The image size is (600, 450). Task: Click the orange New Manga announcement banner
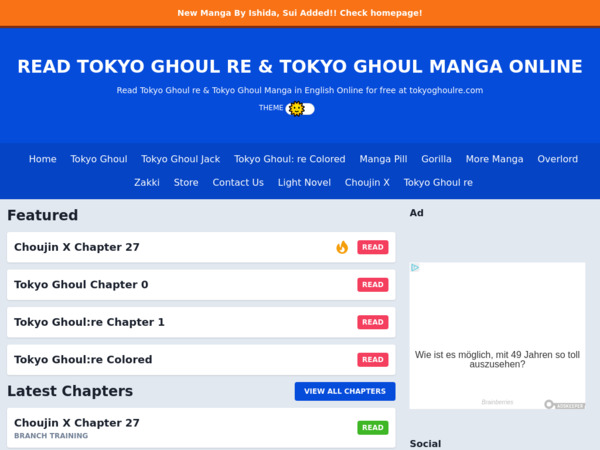point(300,13)
